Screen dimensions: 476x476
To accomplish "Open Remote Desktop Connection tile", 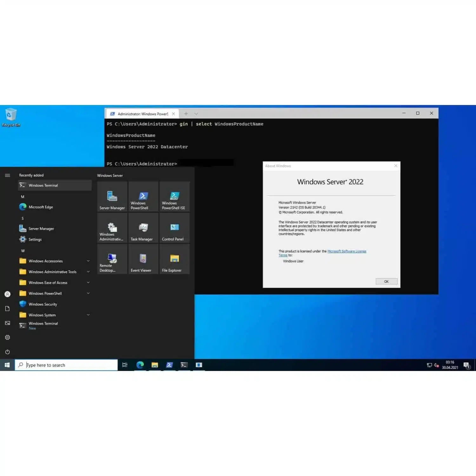I will click(112, 259).
